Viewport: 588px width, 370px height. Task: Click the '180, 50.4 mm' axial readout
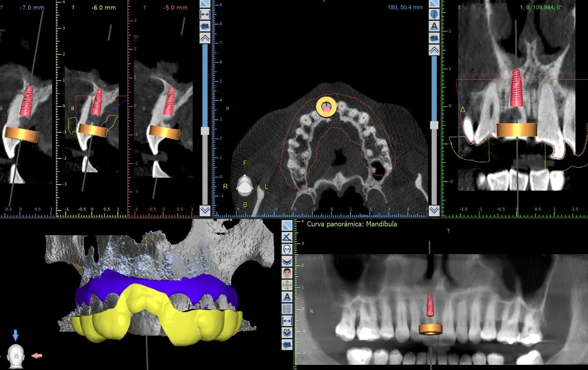405,7
